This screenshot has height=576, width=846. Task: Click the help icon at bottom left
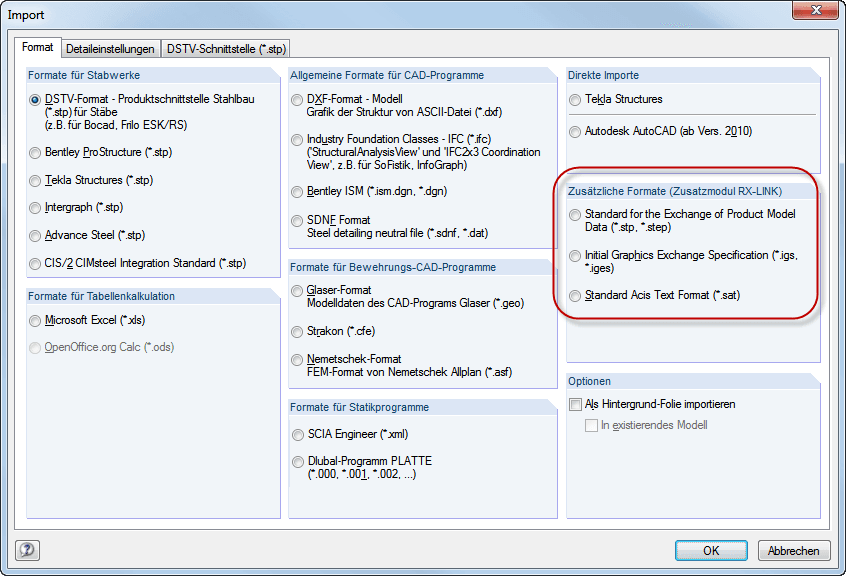coord(27,550)
